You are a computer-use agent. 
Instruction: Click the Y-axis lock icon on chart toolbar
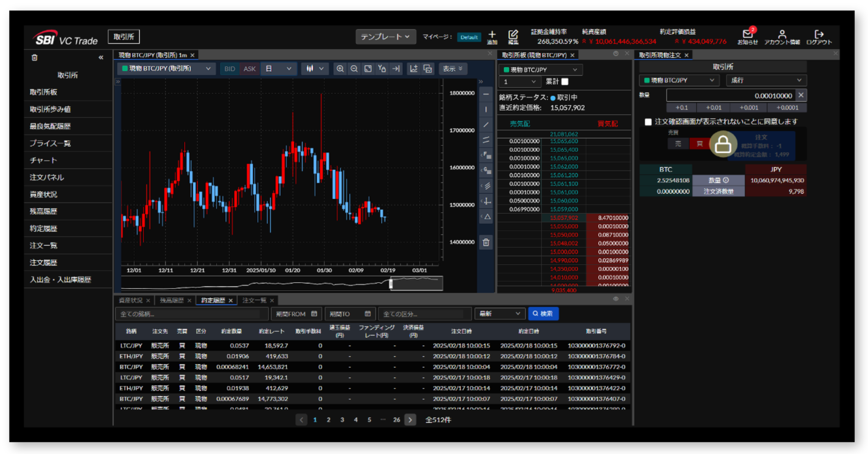coord(382,69)
